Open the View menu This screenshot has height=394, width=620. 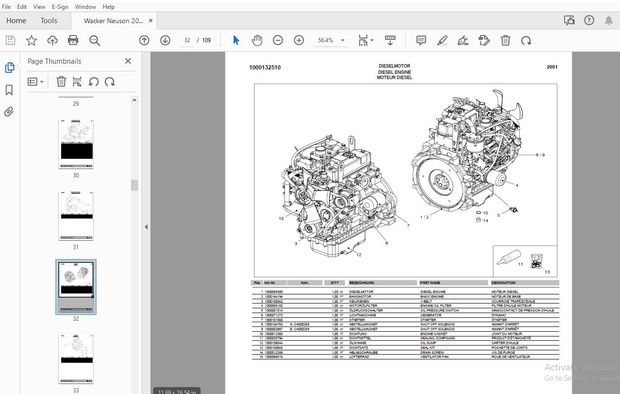[x=39, y=7]
